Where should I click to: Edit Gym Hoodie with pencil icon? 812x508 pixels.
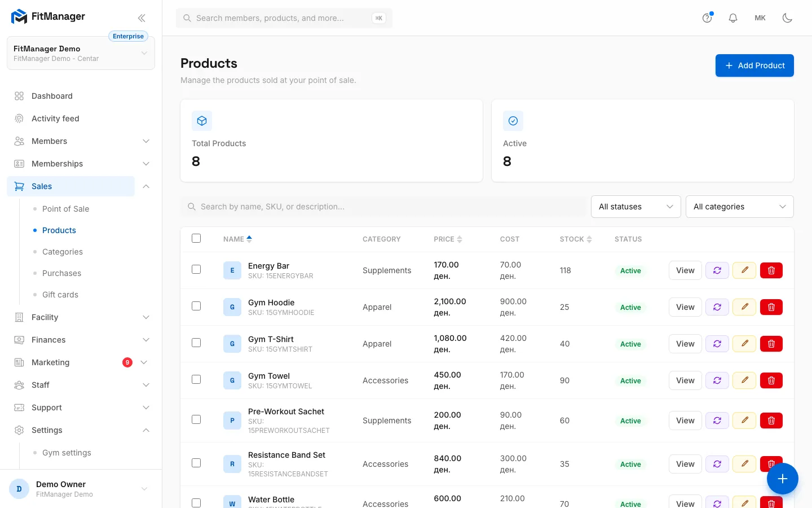click(744, 307)
